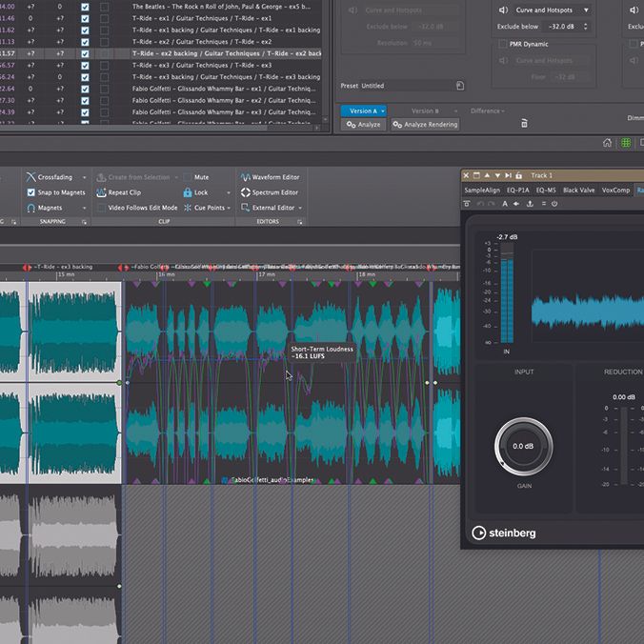
Task: Click the equals-sign icon in plugin toolbar
Action: tap(543, 204)
